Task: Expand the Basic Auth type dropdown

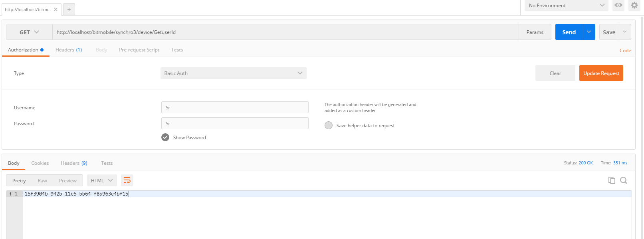Action: (234, 73)
